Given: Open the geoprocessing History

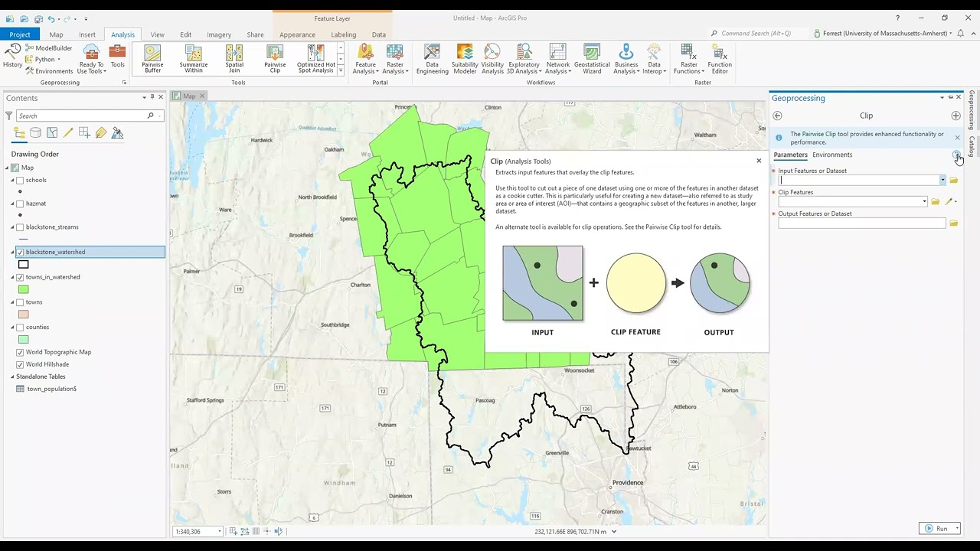Looking at the screenshot, I should (x=12, y=55).
